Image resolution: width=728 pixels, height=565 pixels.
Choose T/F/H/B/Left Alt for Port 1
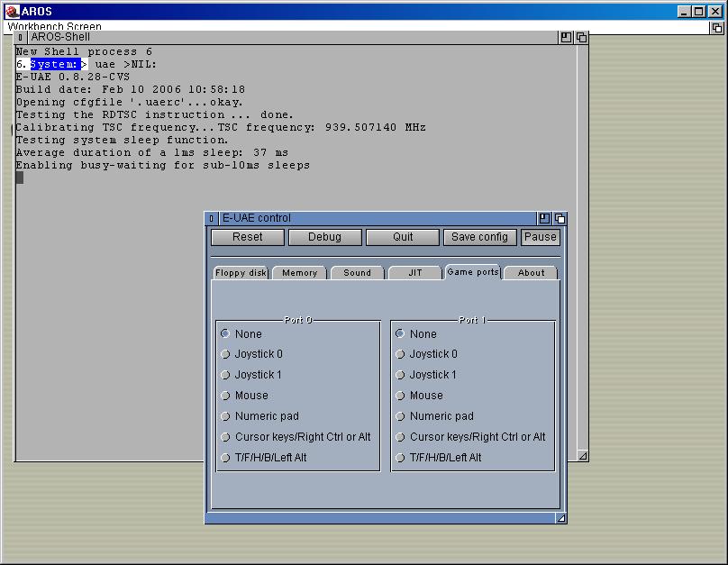click(400, 458)
